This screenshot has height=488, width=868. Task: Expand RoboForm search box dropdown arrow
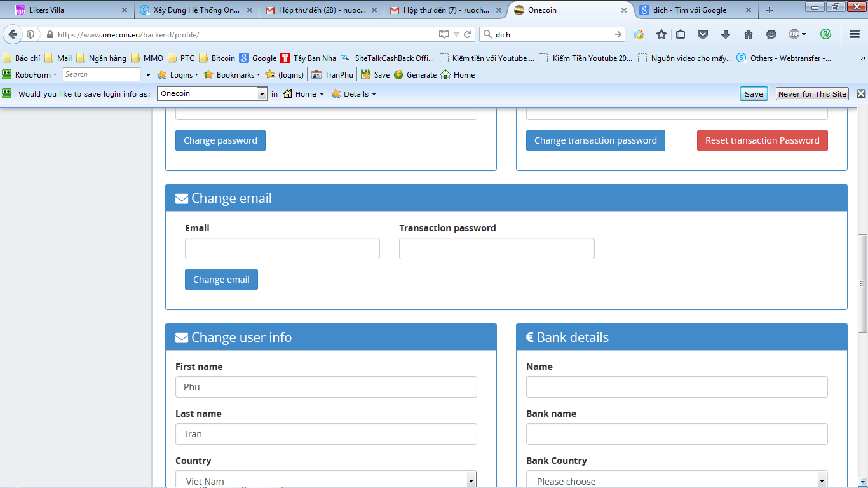click(148, 75)
